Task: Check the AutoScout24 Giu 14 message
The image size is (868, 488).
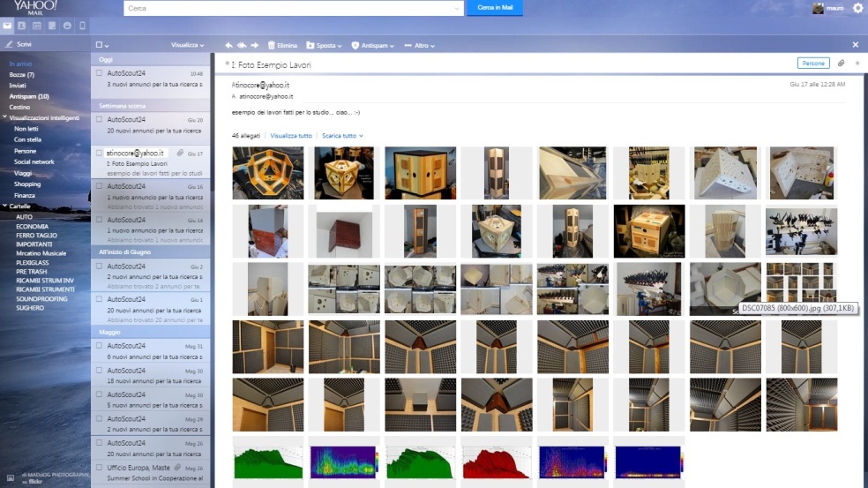Action: (99, 220)
